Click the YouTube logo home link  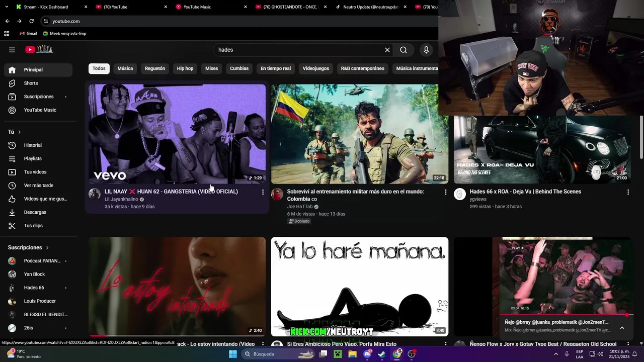(x=39, y=49)
